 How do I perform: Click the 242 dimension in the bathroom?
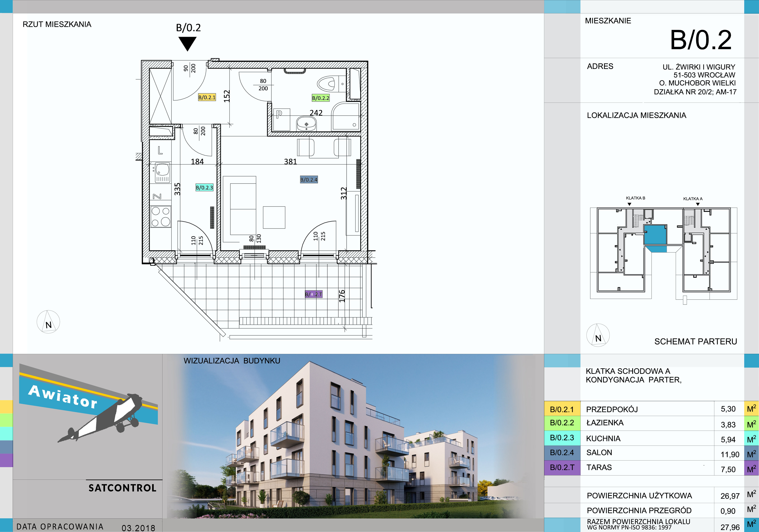[x=316, y=113]
